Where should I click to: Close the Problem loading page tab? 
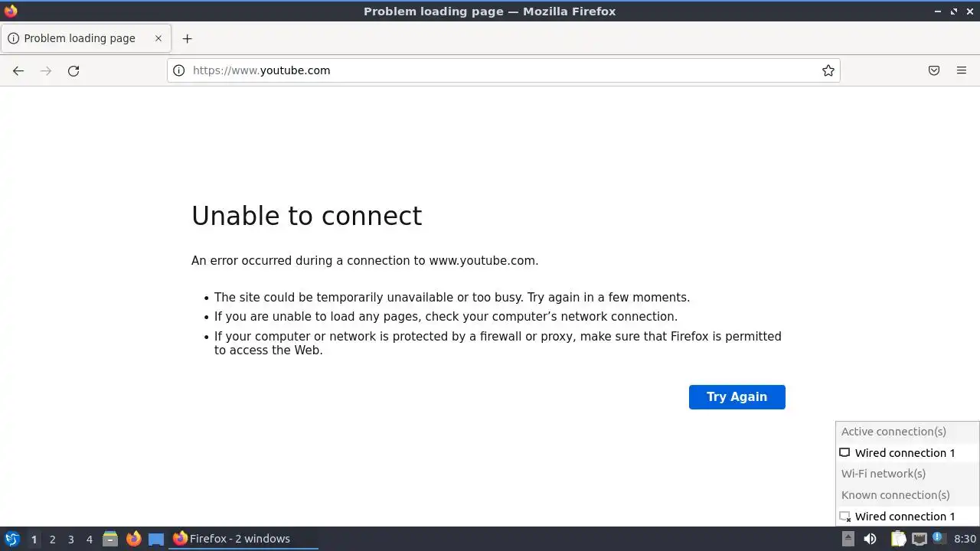pyautogui.click(x=158, y=38)
